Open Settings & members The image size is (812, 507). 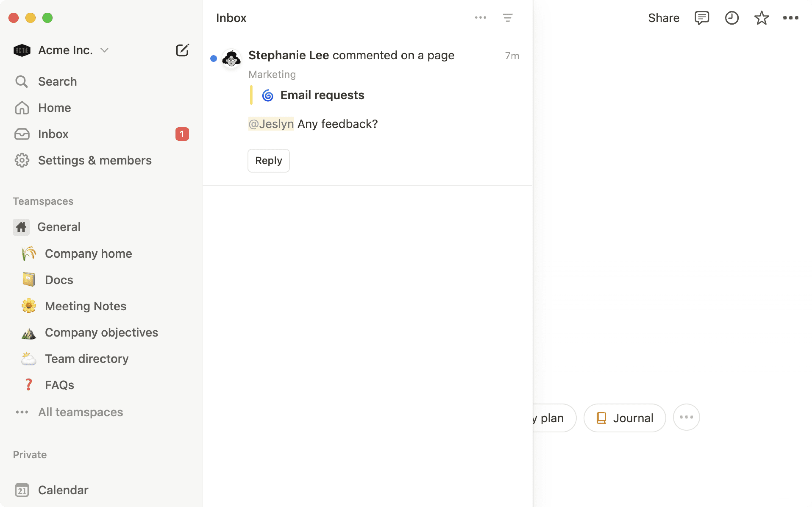(x=95, y=160)
